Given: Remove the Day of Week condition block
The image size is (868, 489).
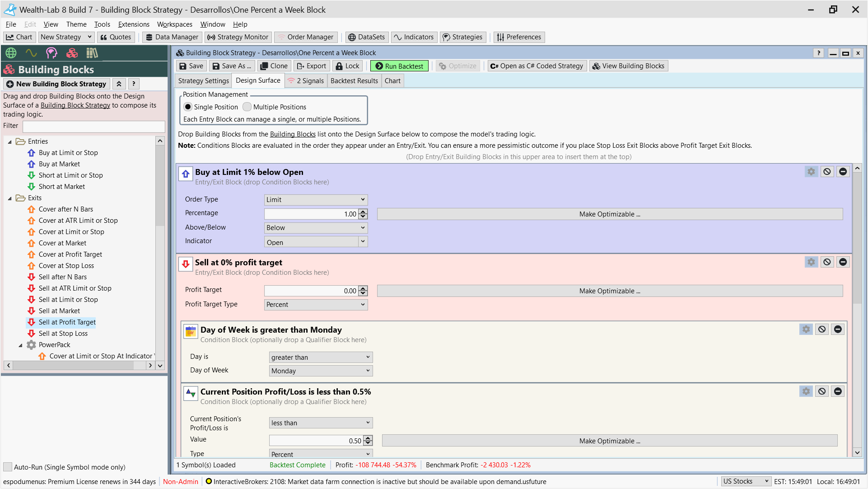Looking at the screenshot, I should [x=838, y=329].
